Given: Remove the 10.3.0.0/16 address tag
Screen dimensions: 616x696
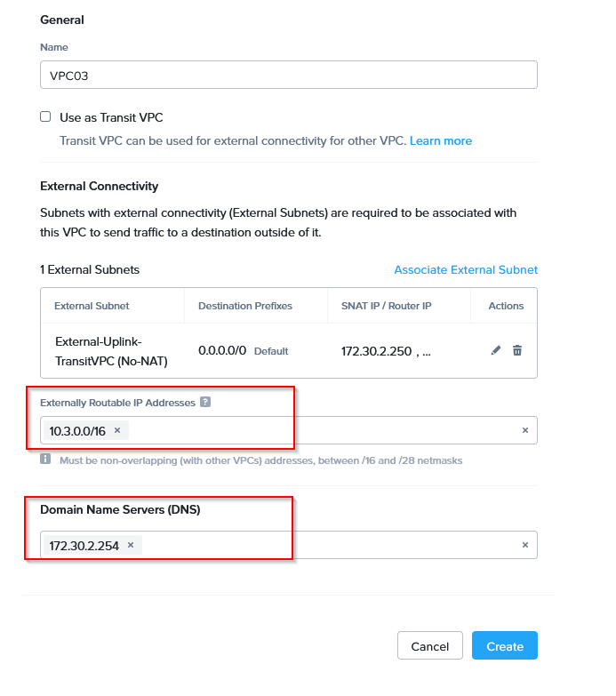Looking at the screenshot, I should [117, 430].
